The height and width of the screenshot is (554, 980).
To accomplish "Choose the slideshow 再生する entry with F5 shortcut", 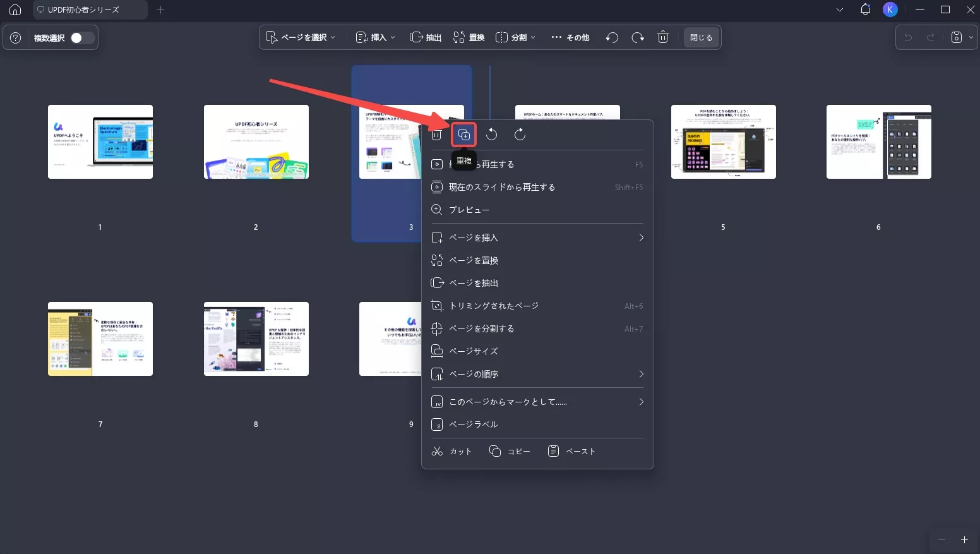I will coord(537,164).
